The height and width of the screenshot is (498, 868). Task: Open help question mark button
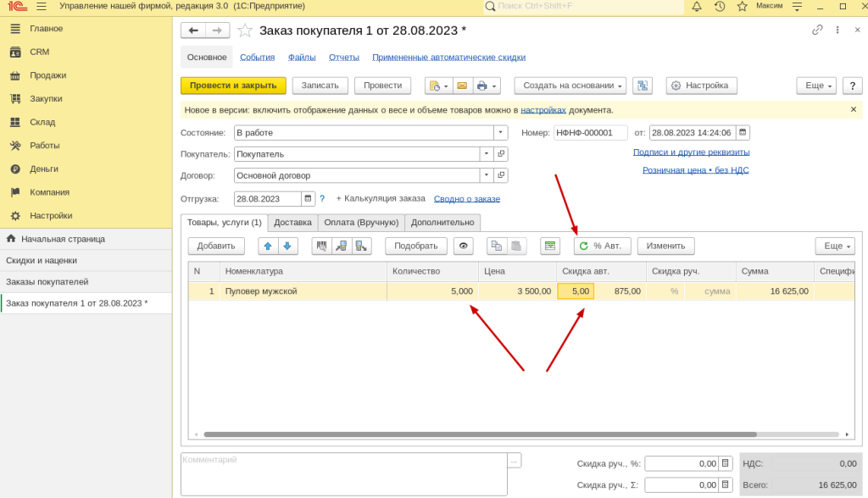point(853,86)
